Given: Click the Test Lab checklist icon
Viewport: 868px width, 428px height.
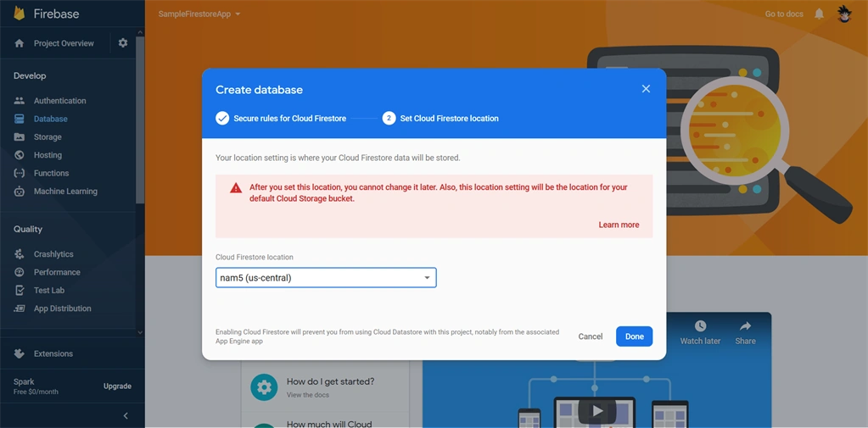Looking at the screenshot, I should [x=20, y=291].
